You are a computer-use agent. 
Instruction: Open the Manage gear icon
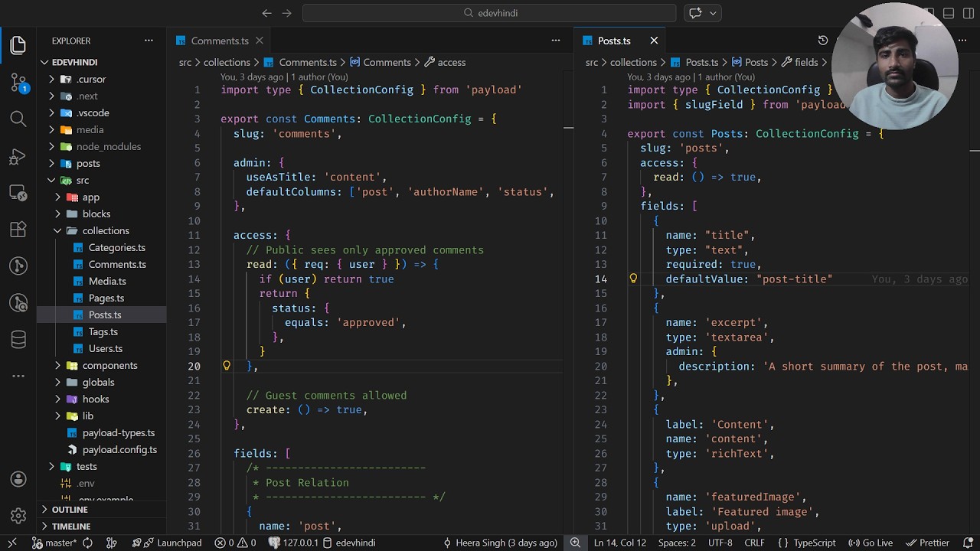(x=18, y=516)
